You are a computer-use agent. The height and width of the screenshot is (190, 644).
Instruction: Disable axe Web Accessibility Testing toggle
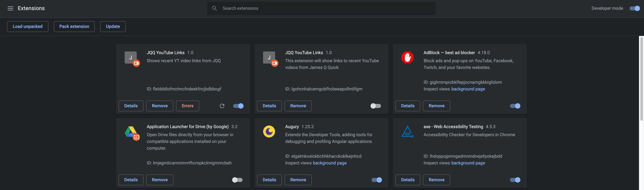click(515, 180)
